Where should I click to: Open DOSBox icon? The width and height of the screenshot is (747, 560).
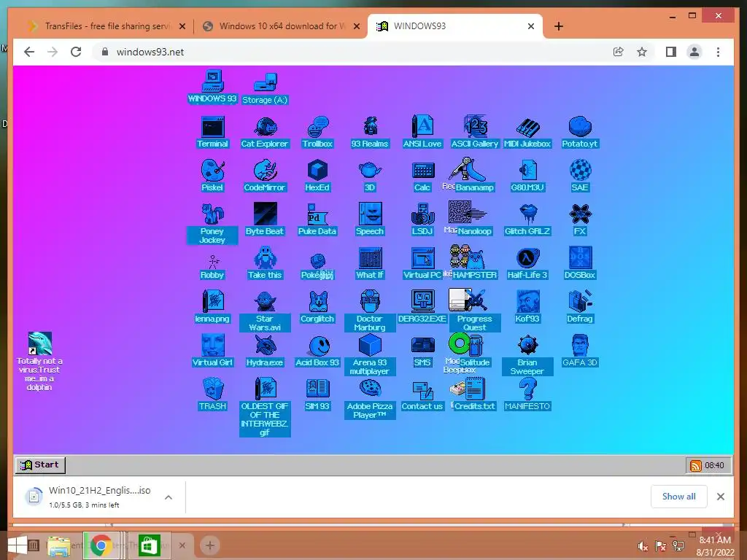(580, 263)
